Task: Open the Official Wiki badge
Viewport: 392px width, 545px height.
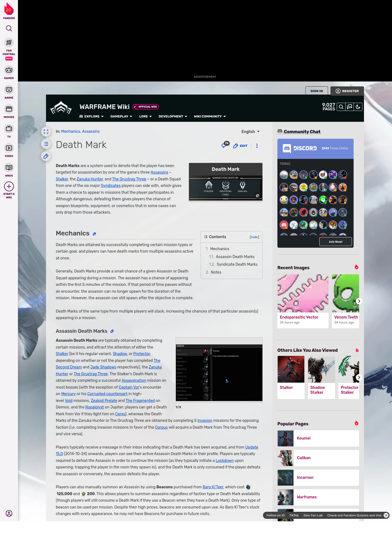Action: 146,107
